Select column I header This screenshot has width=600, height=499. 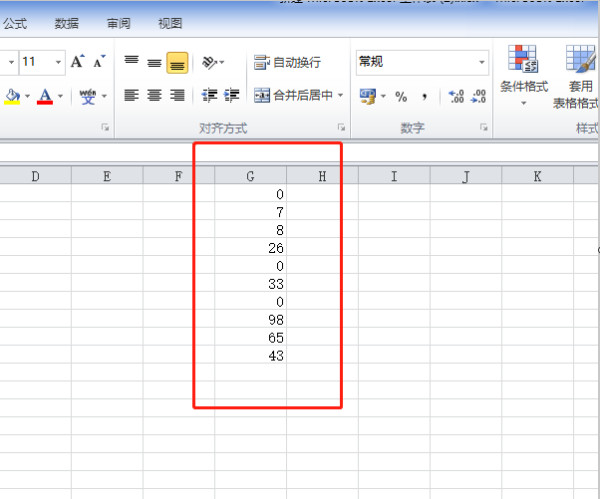[x=394, y=176]
